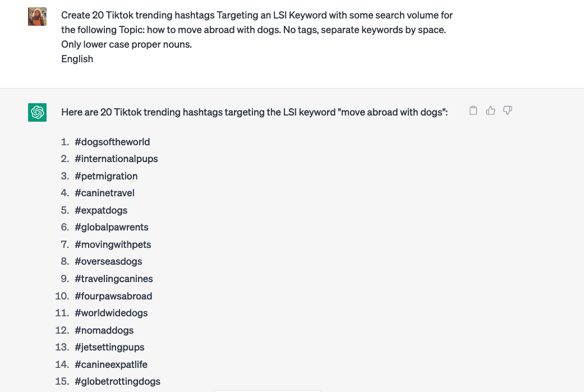
Task: Click the #overseasdogs hashtag
Action: point(108,262)
